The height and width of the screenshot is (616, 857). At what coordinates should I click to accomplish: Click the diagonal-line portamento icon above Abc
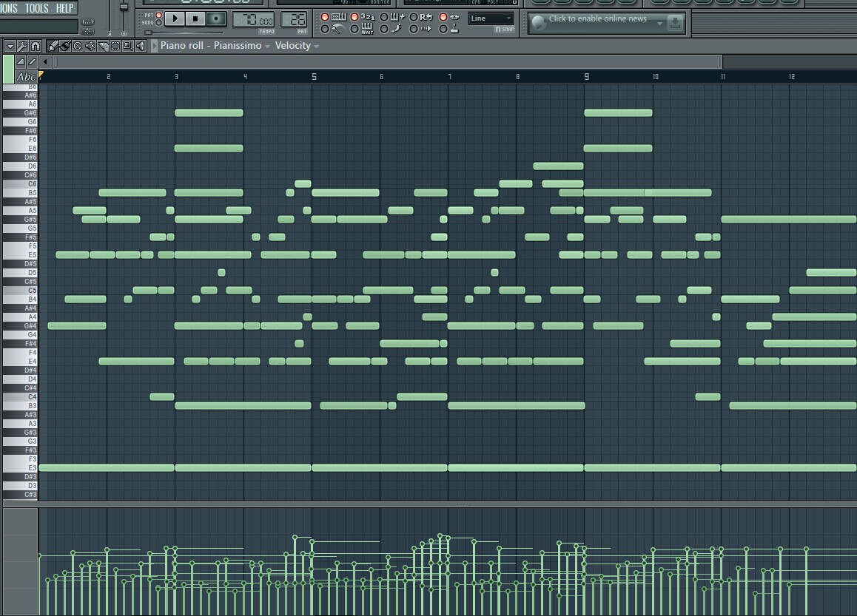click(33, 61)
